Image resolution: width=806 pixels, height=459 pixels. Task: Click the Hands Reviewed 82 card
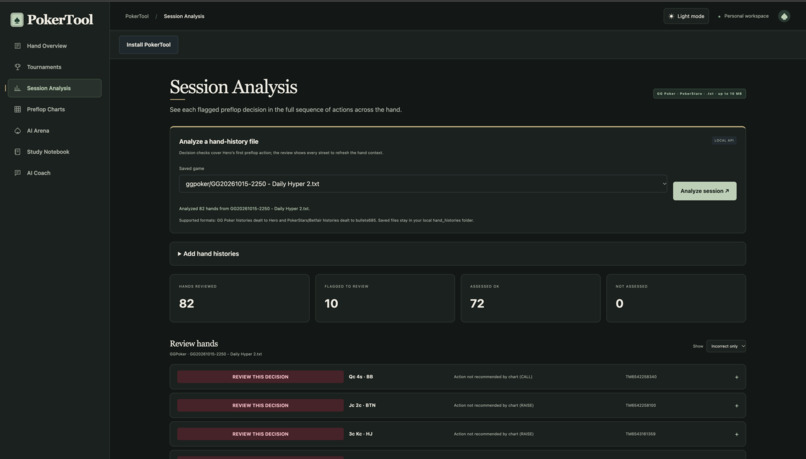click(x=240, y=298)
